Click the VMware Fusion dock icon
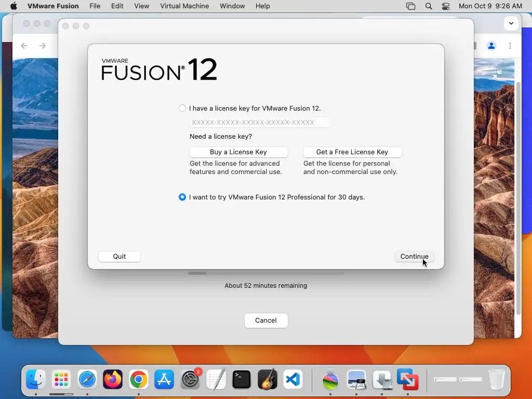532x399 pixels. [407, 379]
